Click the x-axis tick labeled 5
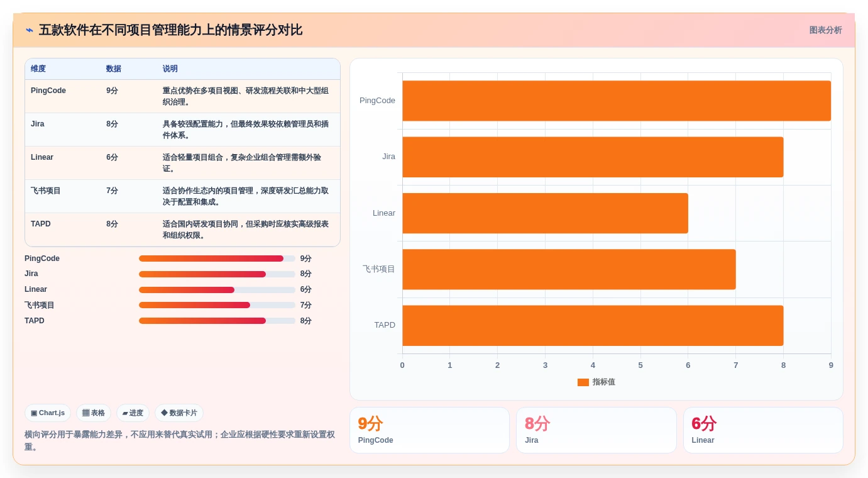Screen dimensions: 868x478 (640, 365)
